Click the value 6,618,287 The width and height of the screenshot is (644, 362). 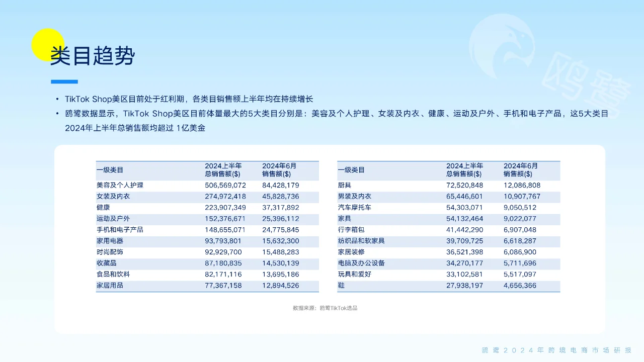tap(520, 241)
